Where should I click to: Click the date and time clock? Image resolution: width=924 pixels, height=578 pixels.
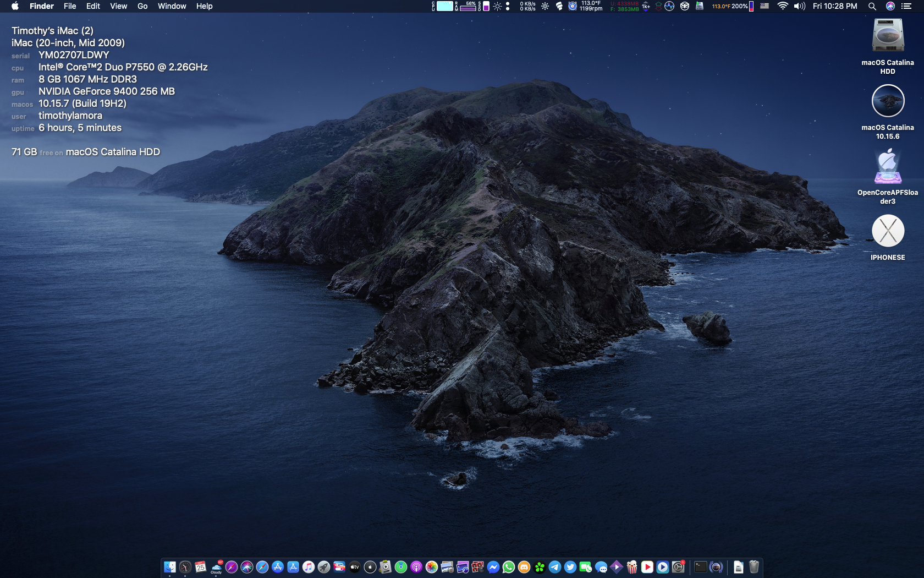(x=834, y=6)
